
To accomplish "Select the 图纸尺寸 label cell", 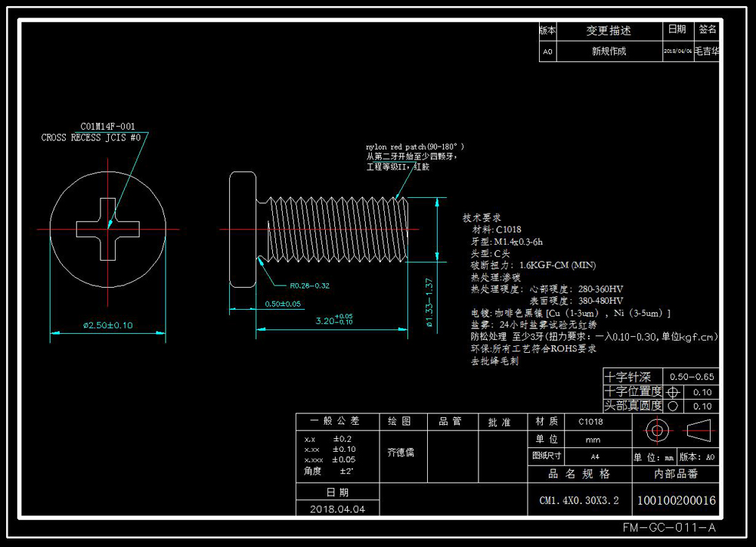I will 547,456.
